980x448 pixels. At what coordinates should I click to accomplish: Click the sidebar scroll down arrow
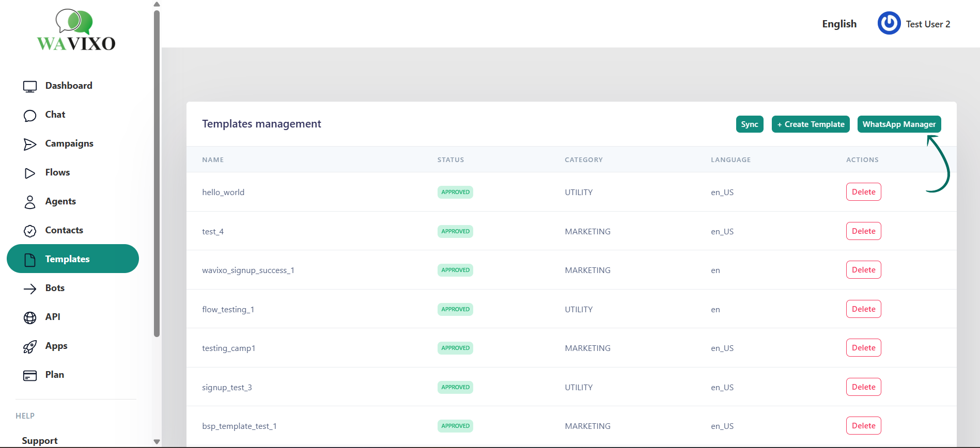tap(157, 442)
